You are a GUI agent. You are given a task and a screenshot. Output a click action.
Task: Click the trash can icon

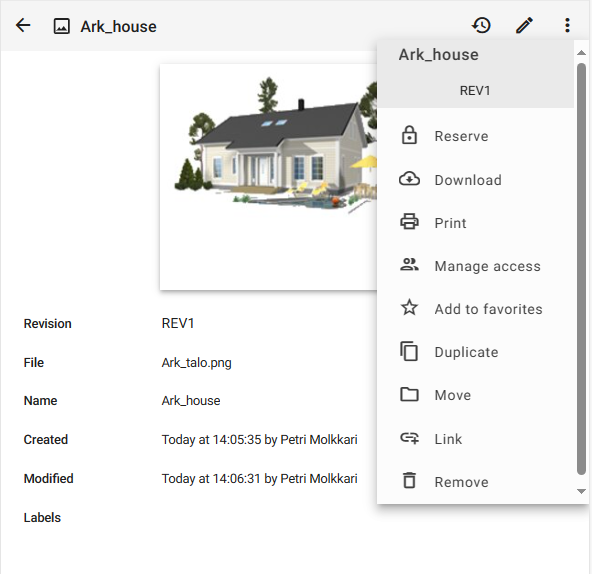[409, 481]
